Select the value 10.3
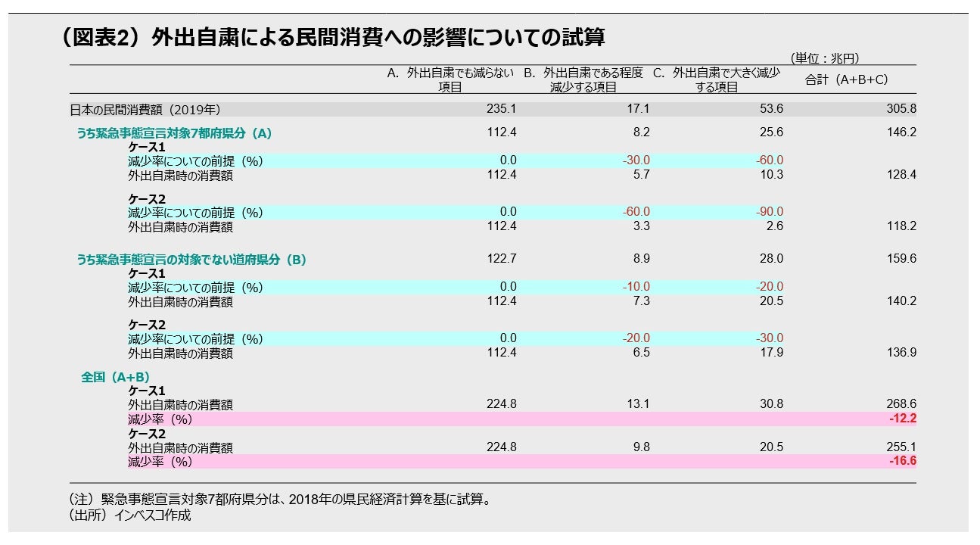Viewport: 980px width, 545px height. (772, 175)
